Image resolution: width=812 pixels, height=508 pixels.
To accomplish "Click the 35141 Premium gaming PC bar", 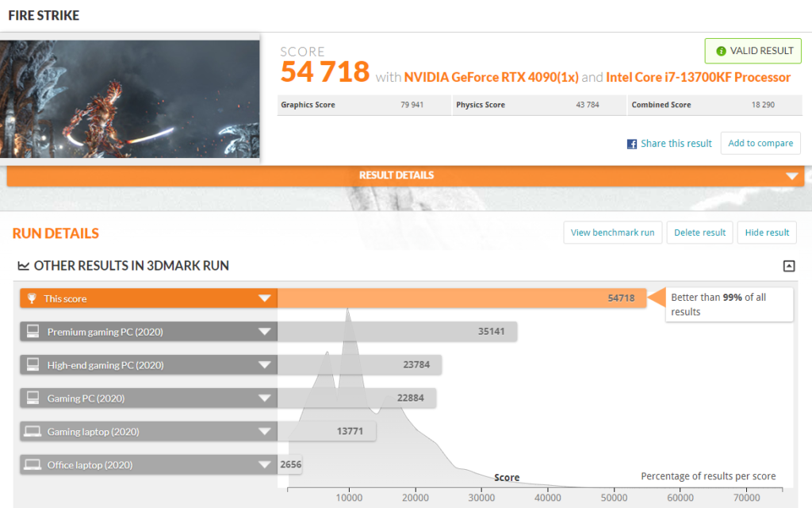I will (397, 331).
